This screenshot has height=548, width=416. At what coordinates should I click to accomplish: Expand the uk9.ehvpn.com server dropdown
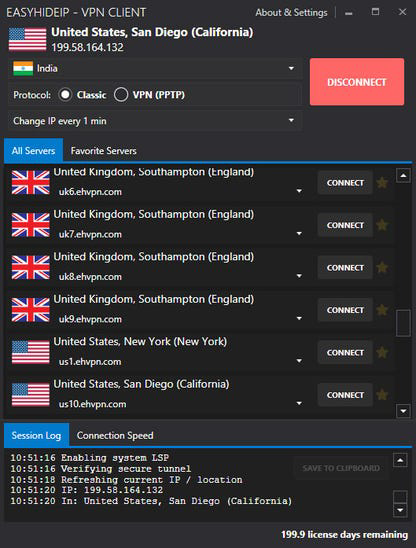point(299,318)
